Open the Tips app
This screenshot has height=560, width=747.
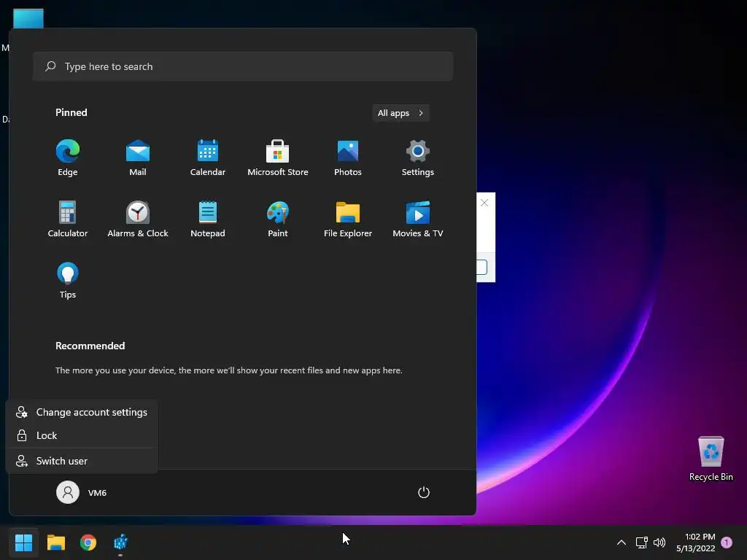pos(68,281)
